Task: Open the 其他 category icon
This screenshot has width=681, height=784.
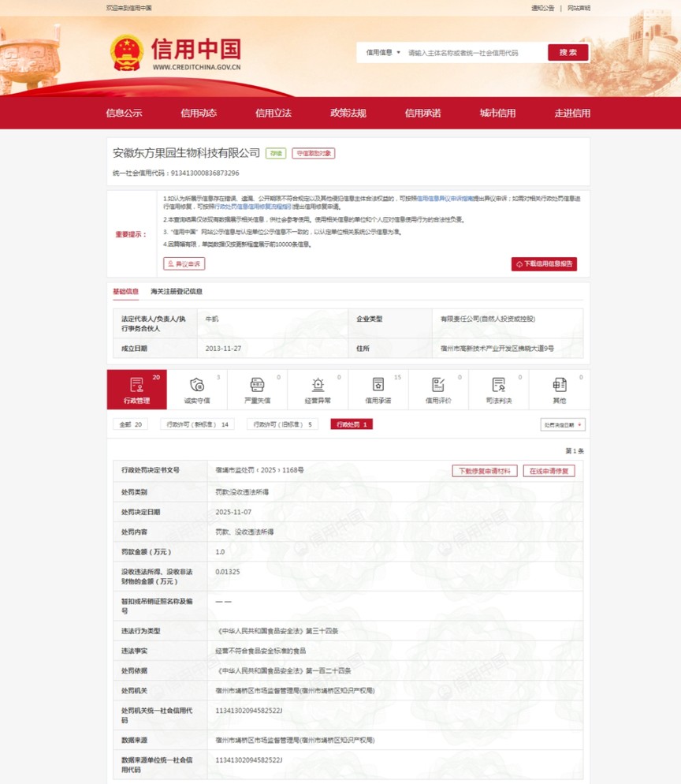Action: tap(560, 385)
